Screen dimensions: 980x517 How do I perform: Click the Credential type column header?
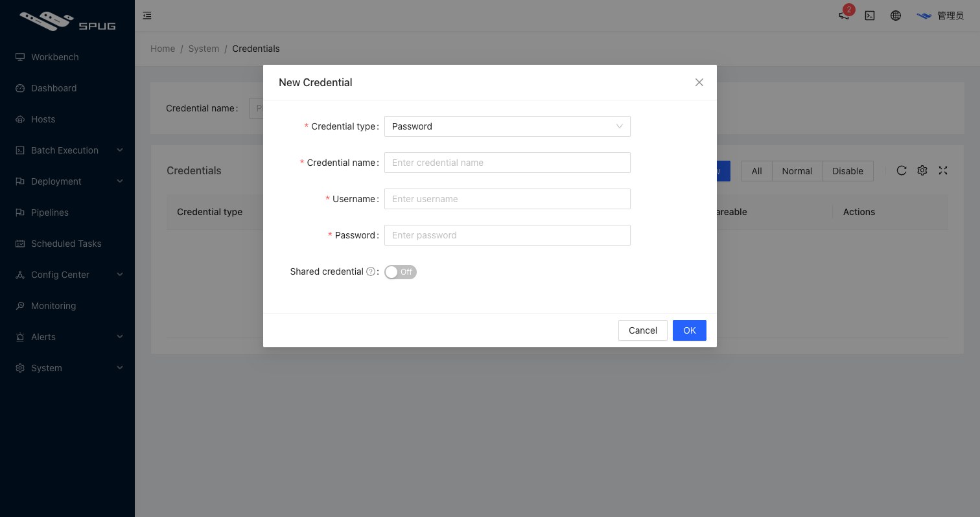point(210,212)
